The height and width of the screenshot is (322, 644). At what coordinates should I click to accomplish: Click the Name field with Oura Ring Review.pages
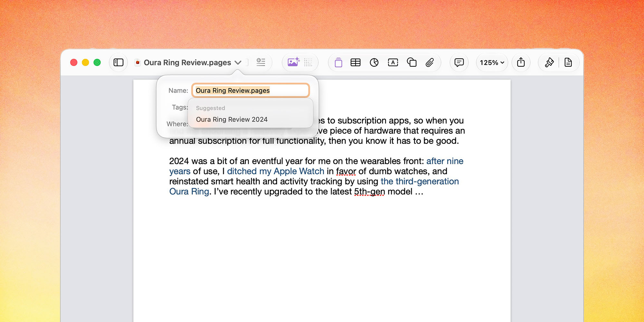tap(251, 90)
